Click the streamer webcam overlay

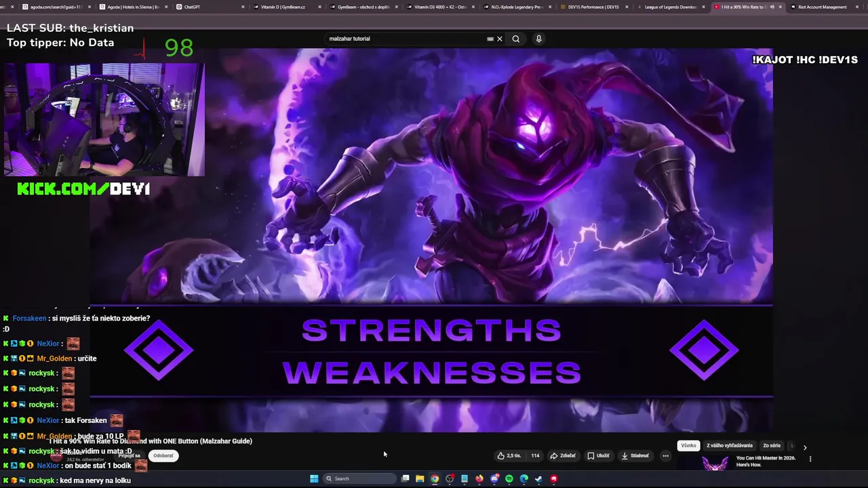click(x=104, y=120)
